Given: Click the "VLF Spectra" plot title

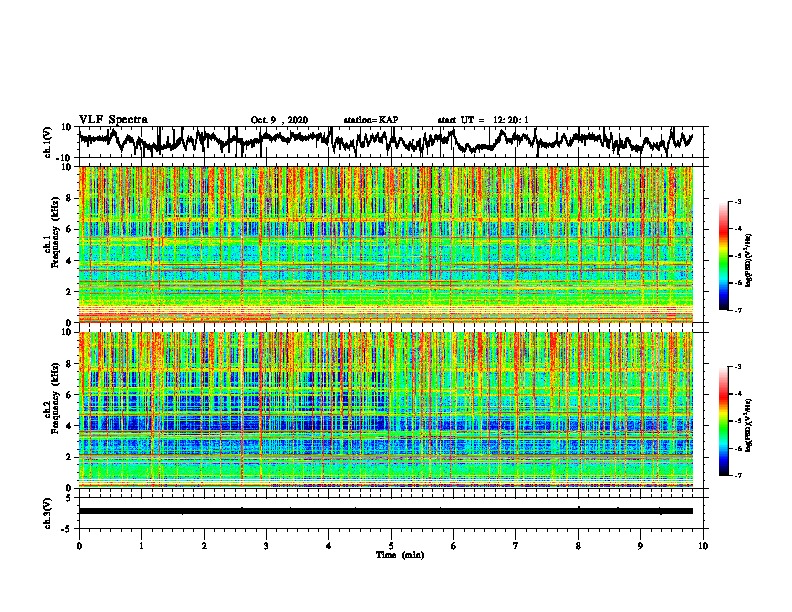Looking at the screenshot, I should click(113, 119).
